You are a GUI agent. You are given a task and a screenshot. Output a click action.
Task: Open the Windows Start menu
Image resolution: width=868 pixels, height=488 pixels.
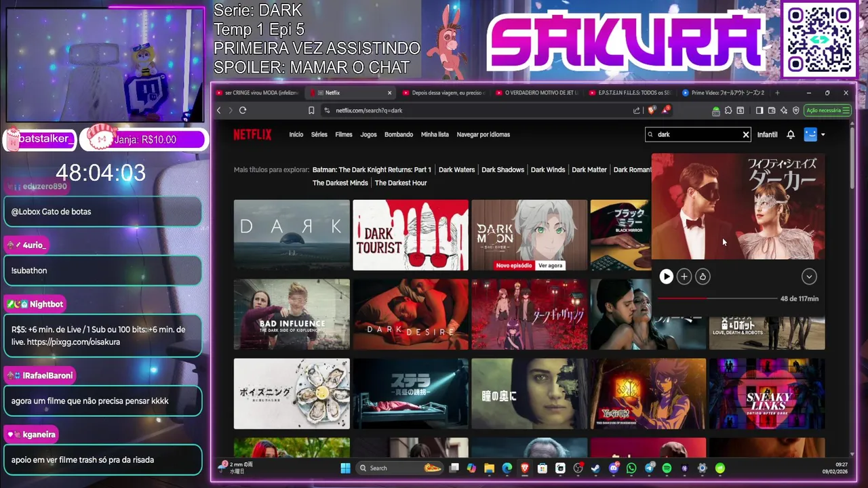[345, 468]
